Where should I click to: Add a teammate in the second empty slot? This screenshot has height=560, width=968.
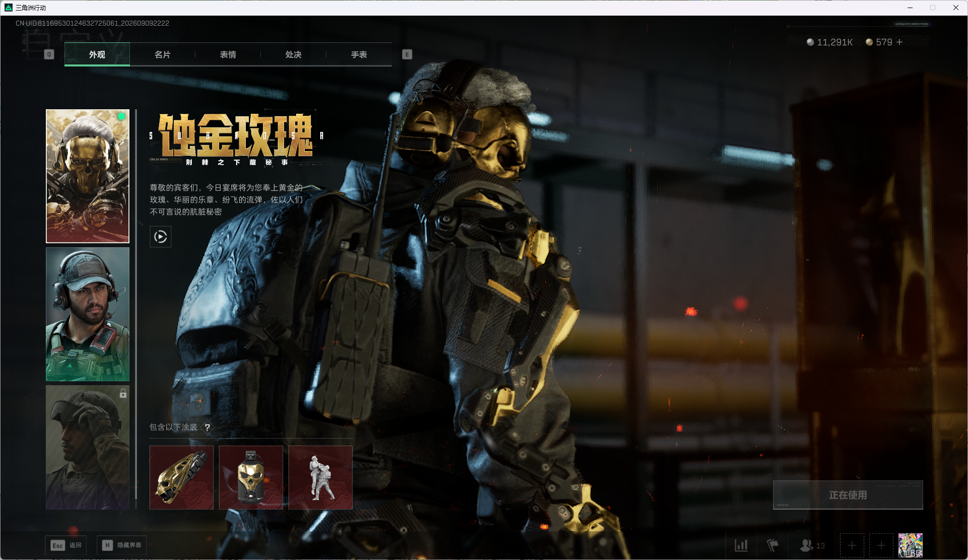881,545
